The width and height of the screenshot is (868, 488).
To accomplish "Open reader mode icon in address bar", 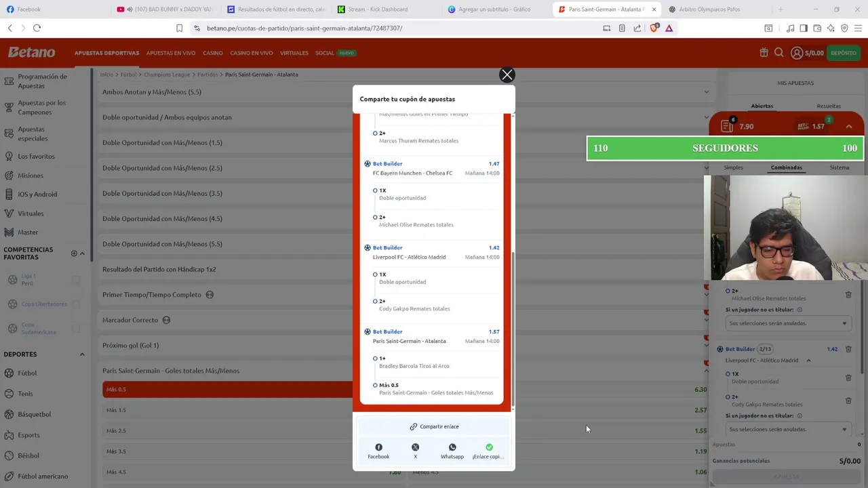I will pyautogui.click(x=622, y=28).
